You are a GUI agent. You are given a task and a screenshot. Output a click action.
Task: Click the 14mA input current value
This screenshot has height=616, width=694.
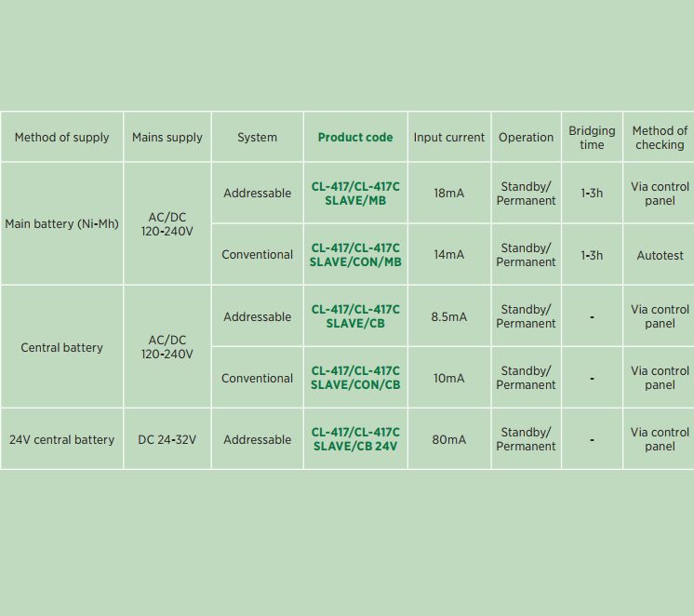(449, 255)
